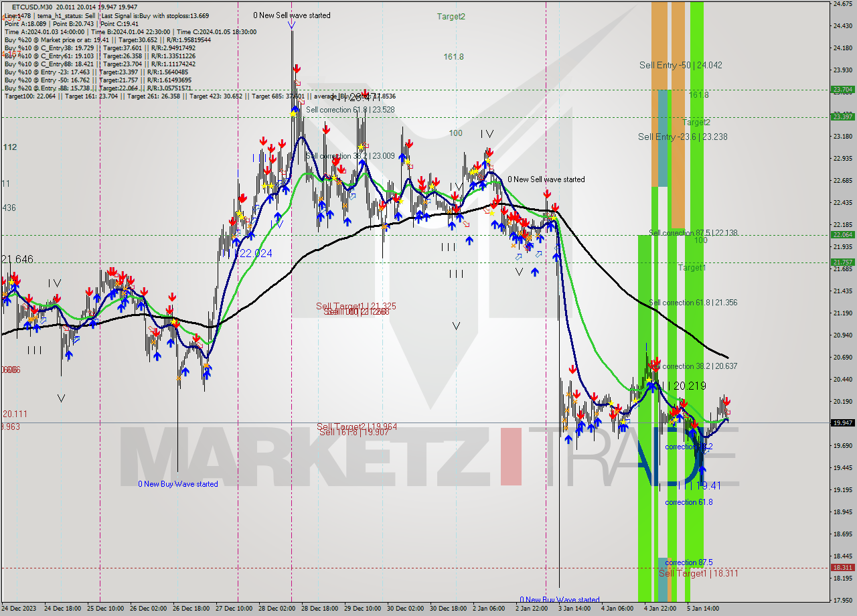Click the green 22.064 price tag
The image size is (857, 616).
842,234
